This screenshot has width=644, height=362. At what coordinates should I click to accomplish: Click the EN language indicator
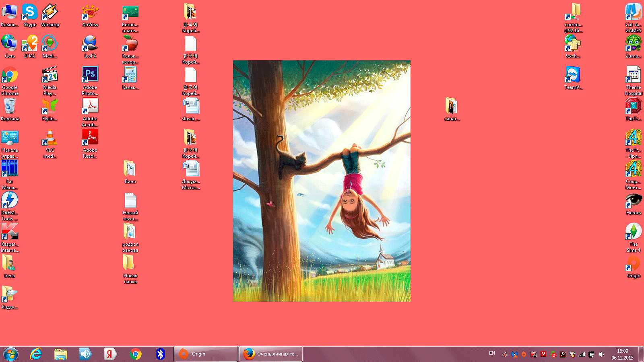(492, 354)
